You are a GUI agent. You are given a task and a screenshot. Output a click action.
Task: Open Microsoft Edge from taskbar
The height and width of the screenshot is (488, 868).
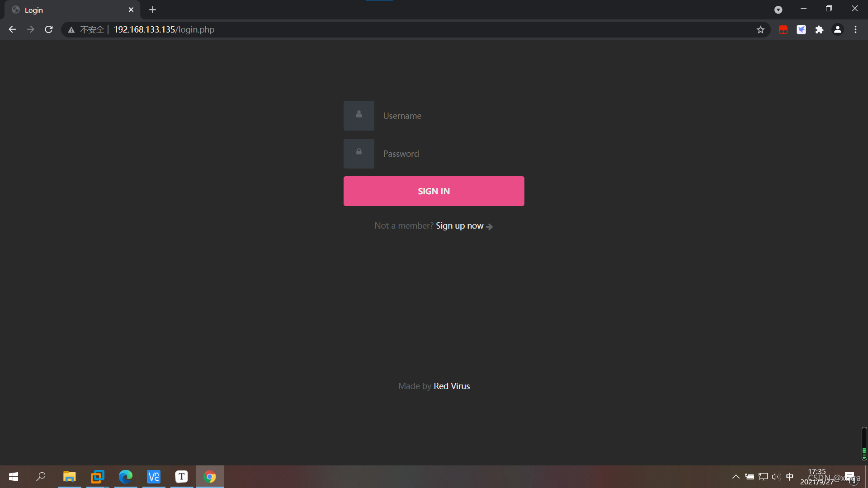pyautogui.click(x=126, y=477)
